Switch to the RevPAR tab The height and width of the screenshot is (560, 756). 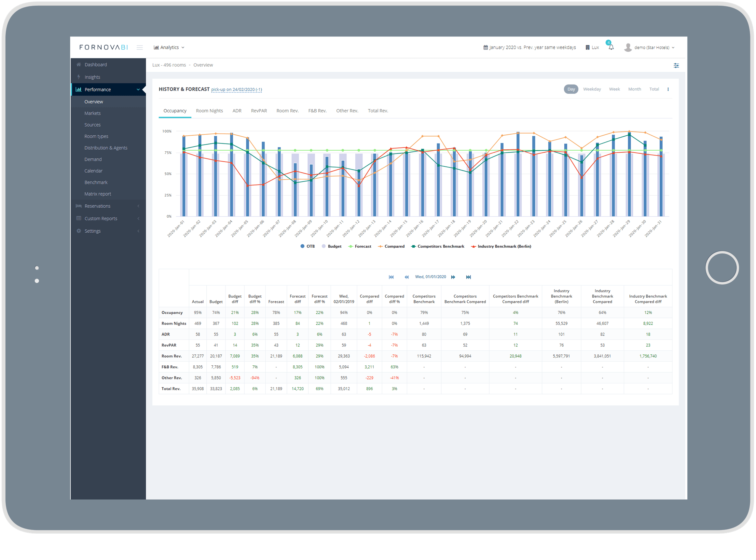coord(259,111)
